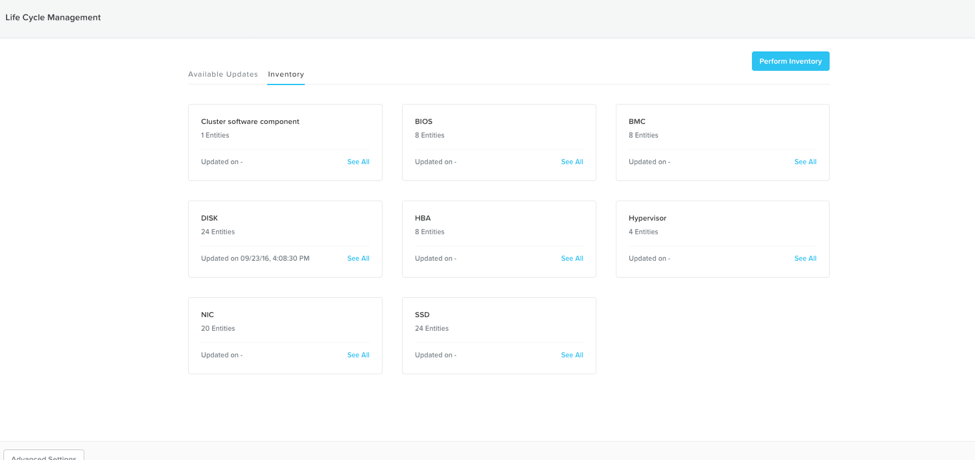This screenshot has height=460, width=975.
Task: Click the SSD 24 Entities count
Action: click(x=432, y=328)
